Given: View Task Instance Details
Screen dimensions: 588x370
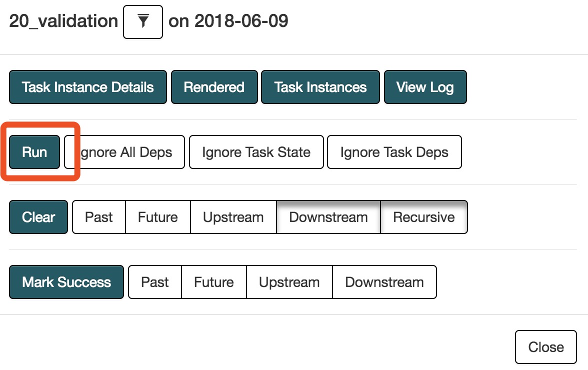Looking at the screenshot, I should tap(87, 87).
